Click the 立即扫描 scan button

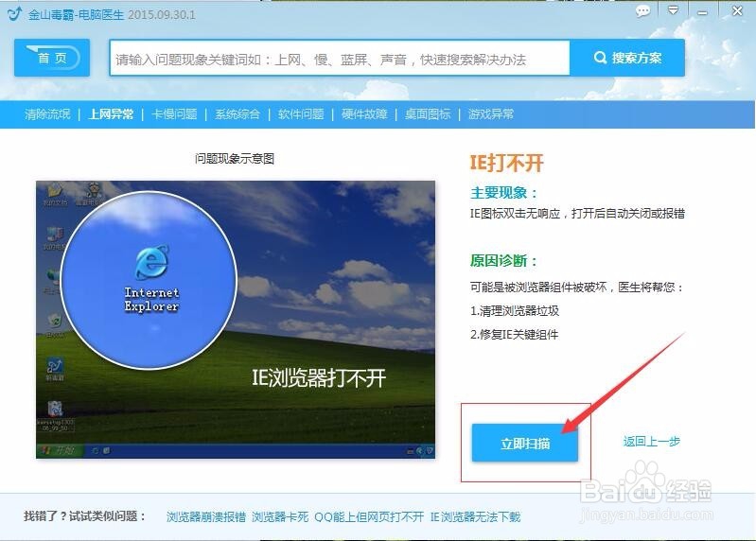pyautogui.click(x=524, y=443)
